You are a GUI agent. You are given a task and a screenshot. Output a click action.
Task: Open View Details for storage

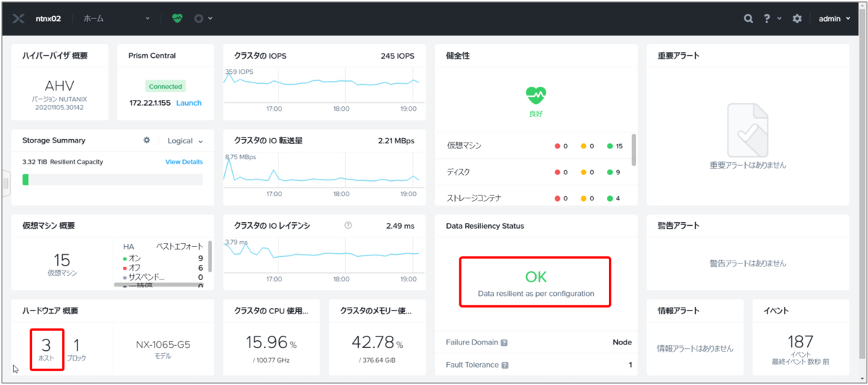tap(184, 162)
